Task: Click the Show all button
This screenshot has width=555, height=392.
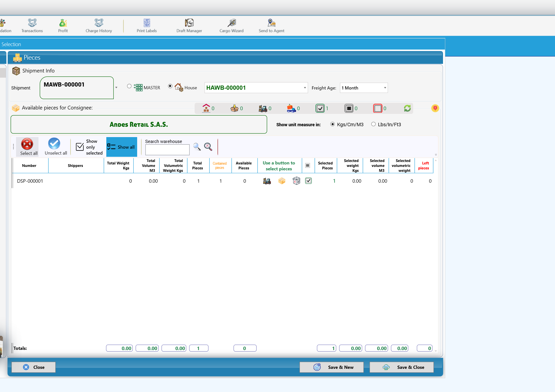Action: tap(122, 147)
